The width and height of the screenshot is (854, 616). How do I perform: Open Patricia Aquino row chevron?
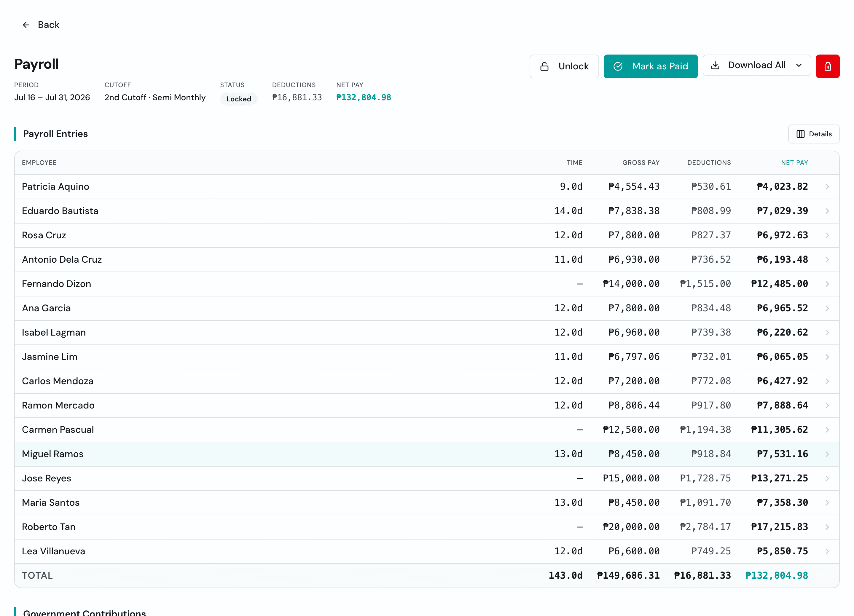[827, 187]
